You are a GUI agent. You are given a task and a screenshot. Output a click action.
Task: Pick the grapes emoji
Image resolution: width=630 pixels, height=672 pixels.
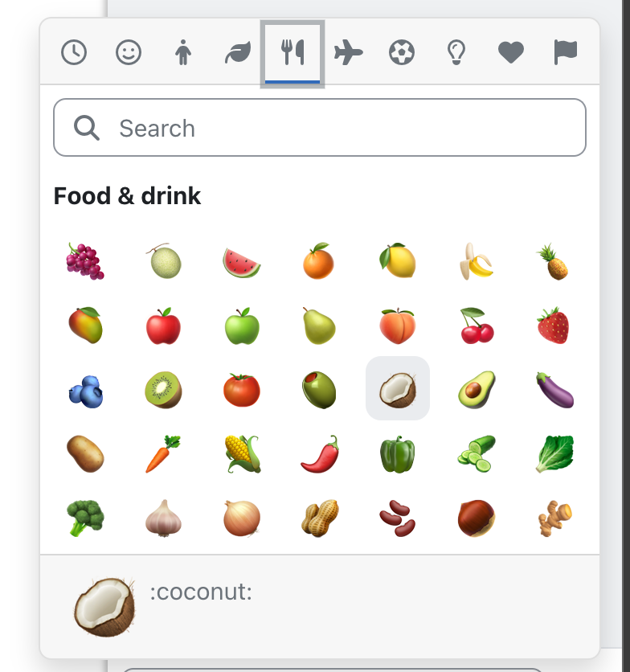click(x=85, y=261)
